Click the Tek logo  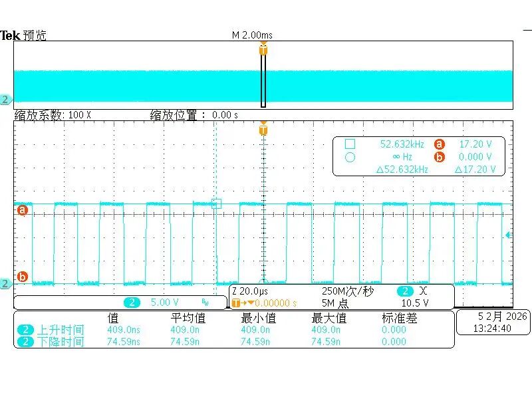10,35
